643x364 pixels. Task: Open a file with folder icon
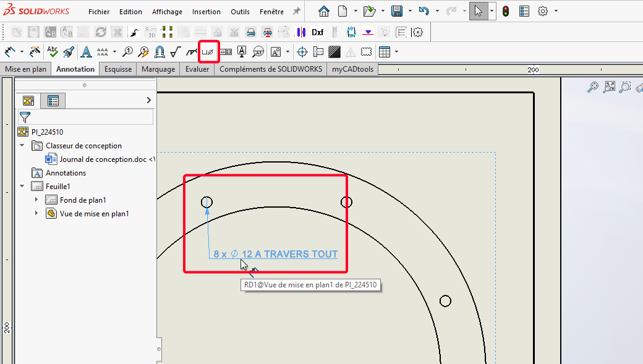(x=370, y=12)
